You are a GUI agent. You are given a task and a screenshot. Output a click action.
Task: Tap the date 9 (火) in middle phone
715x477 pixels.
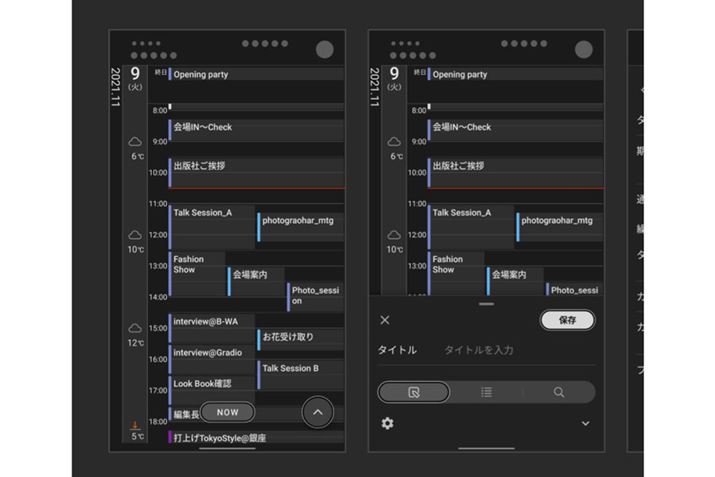coord(394,78)
